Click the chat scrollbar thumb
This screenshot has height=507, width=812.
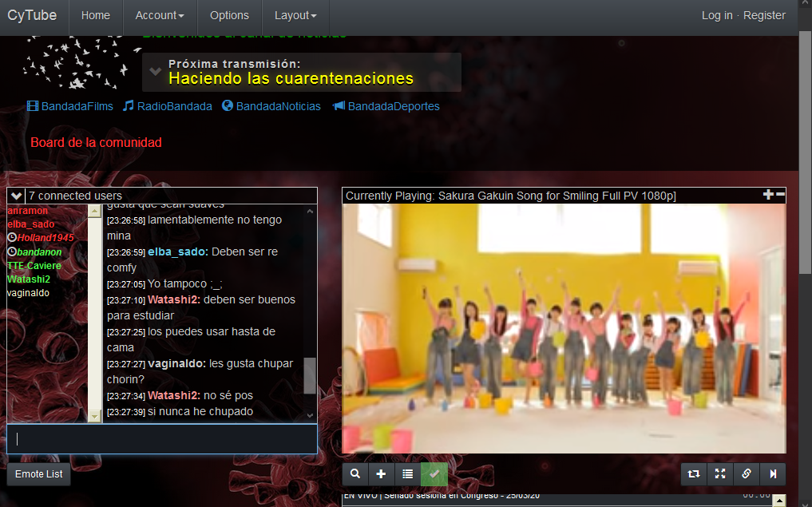click(x=310, y=375)
